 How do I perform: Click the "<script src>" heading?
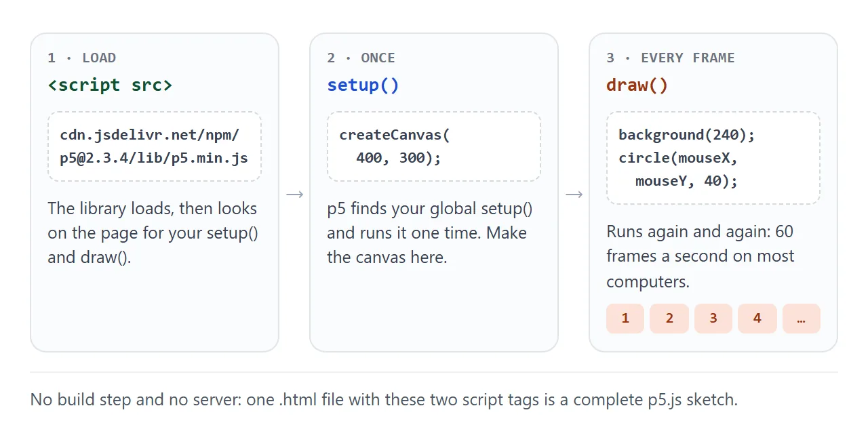click(110, 85)
